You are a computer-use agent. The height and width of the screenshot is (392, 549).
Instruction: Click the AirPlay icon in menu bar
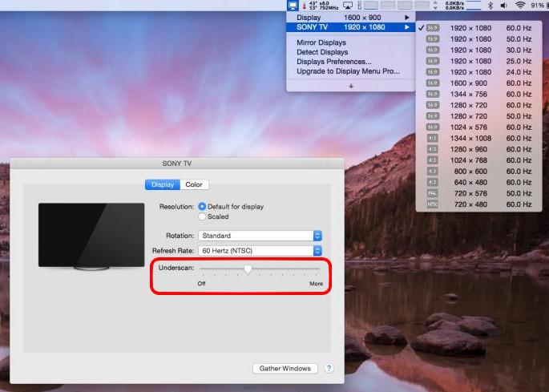pos(348,6)
